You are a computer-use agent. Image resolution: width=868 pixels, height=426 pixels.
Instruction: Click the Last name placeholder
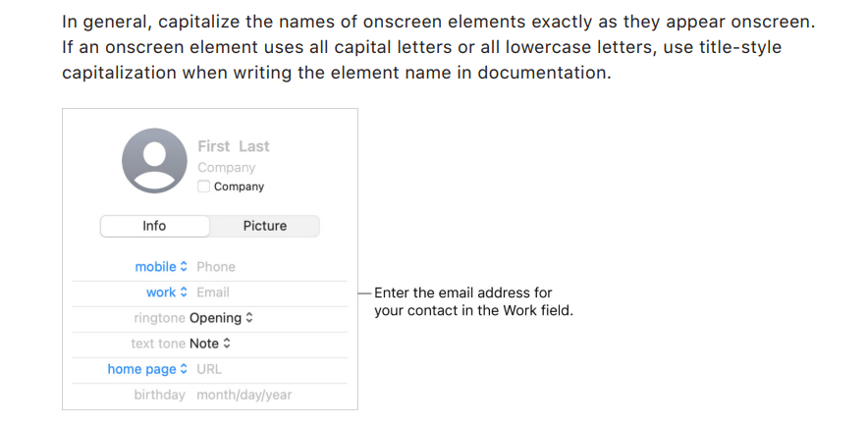click(x=253, y=146)
